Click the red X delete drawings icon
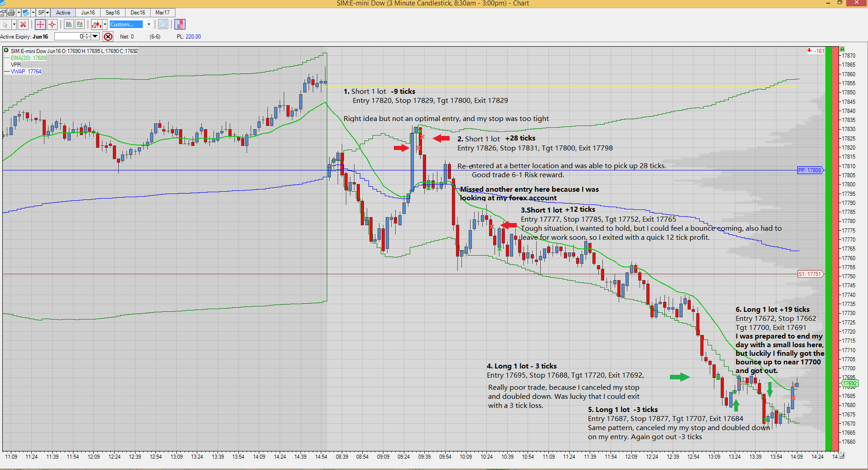This screenshot has width=868, height=470. tap(23, 24)
